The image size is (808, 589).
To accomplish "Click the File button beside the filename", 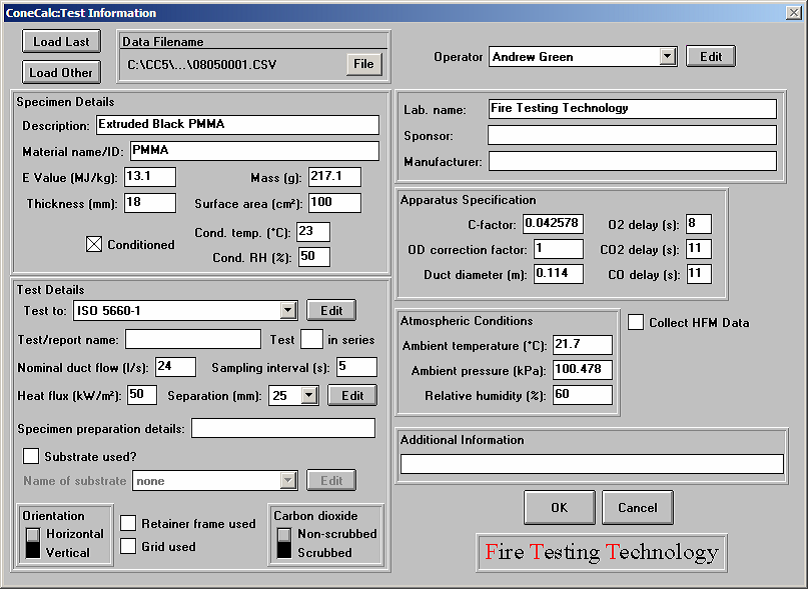I will click(x=364, y=64).
